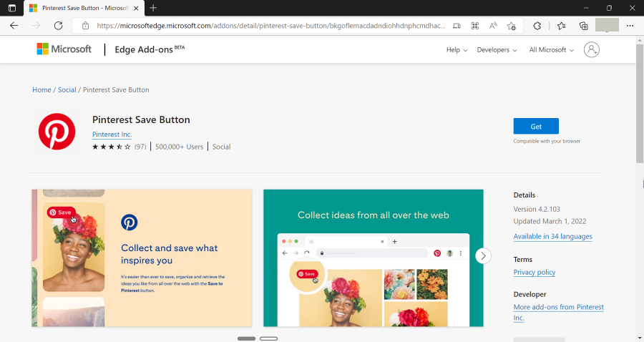Screen dimensions: 644x342
Task: Go to the Social breadcrumb
Action: [67, 89]
